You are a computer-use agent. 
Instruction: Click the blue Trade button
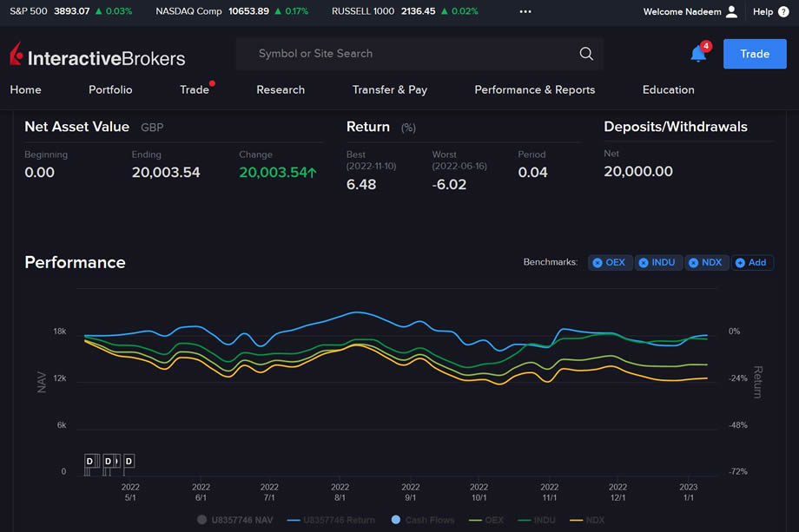point(754,54)
